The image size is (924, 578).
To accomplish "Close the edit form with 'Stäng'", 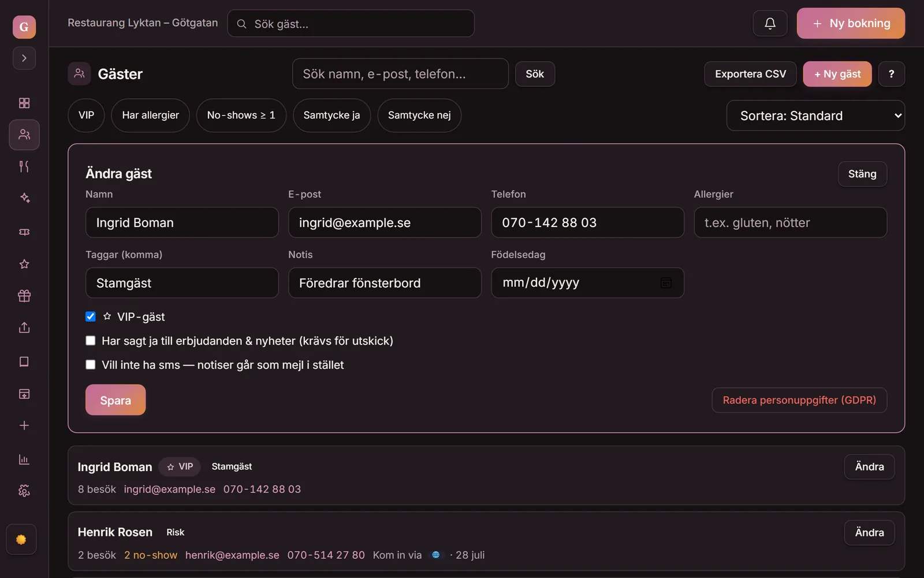I will (x=862, y=174).
